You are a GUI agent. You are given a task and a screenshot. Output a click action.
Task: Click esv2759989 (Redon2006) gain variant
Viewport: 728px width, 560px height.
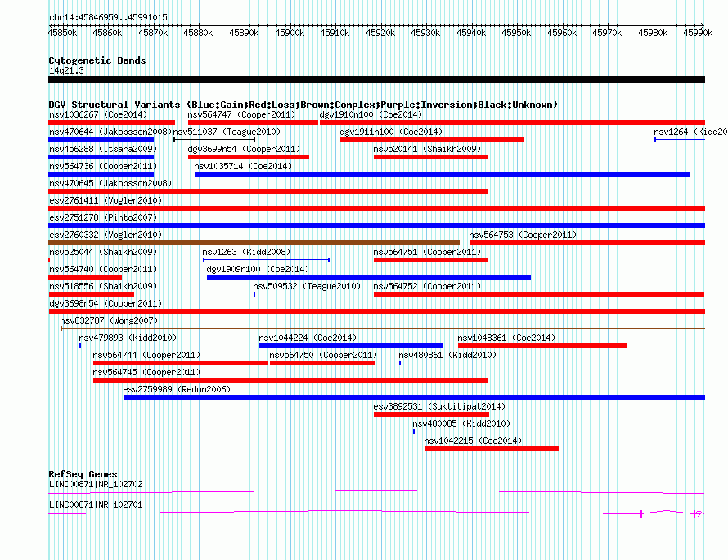(x=177, y=389)
